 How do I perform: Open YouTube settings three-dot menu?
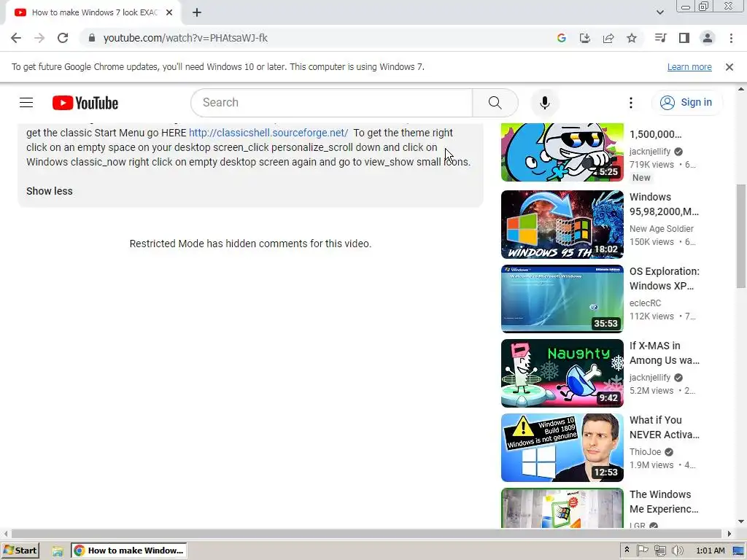(x=630, y=102)
